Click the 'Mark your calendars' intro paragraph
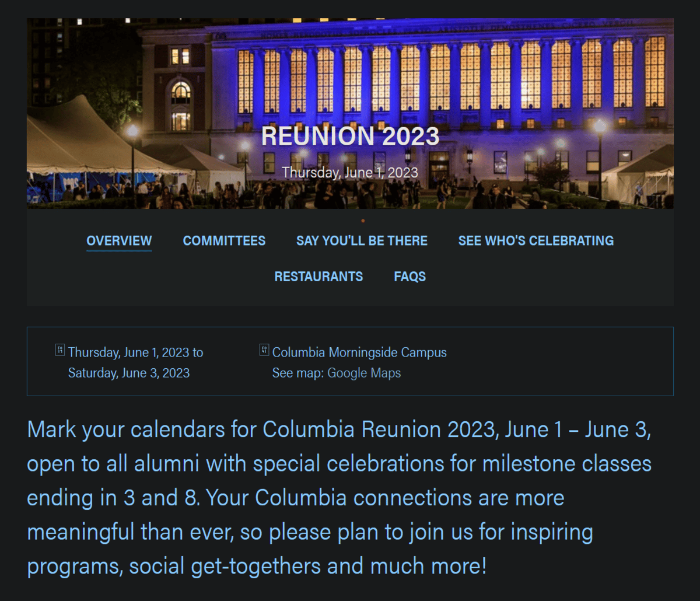The image size is (700, 601). pos(339,497)
